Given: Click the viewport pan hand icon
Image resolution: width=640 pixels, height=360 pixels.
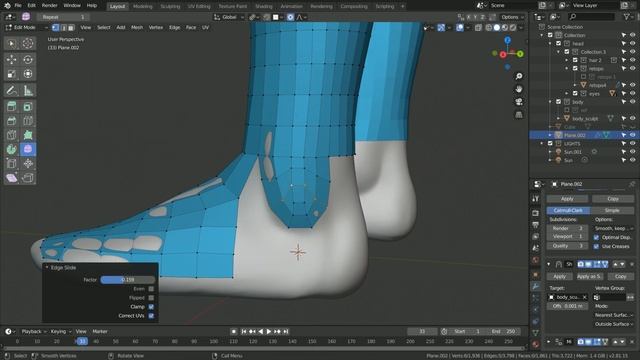Looking at the screenshot, I should (519, 89).
